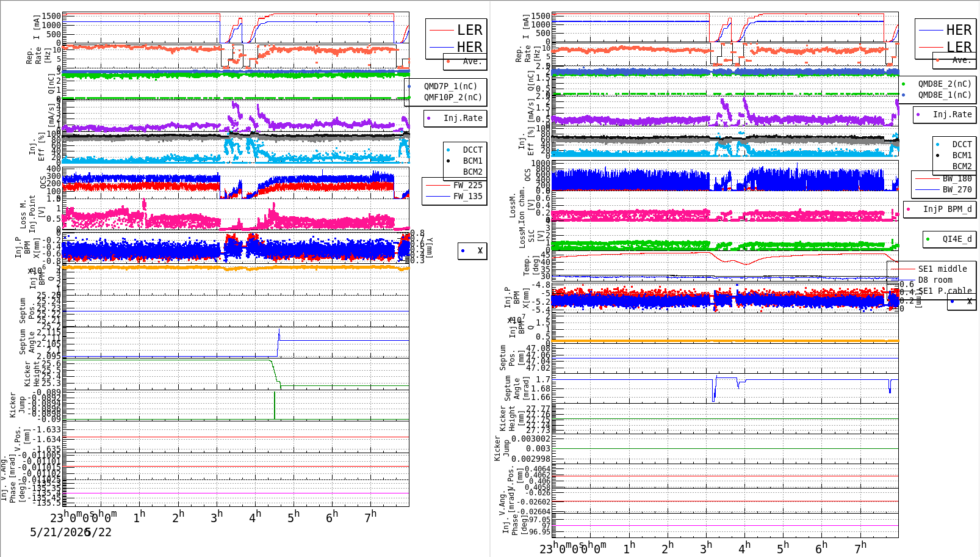
Task: Select the FW_225 legend entry
Action: [467, 185]
